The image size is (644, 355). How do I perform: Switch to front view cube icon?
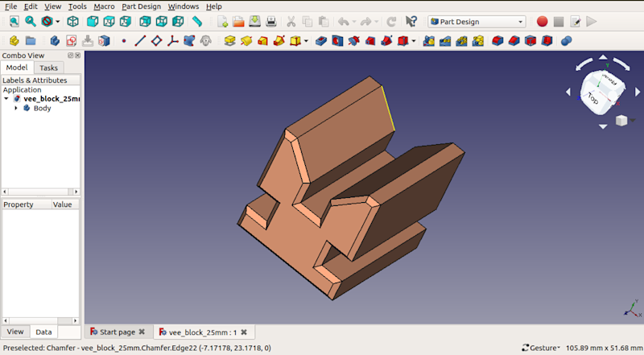click(93, 22)
